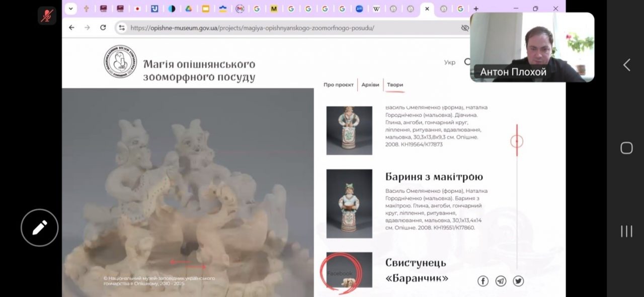
Task: Click the crossed-out eye icon in address bar
Action: [x=465, y=28]
